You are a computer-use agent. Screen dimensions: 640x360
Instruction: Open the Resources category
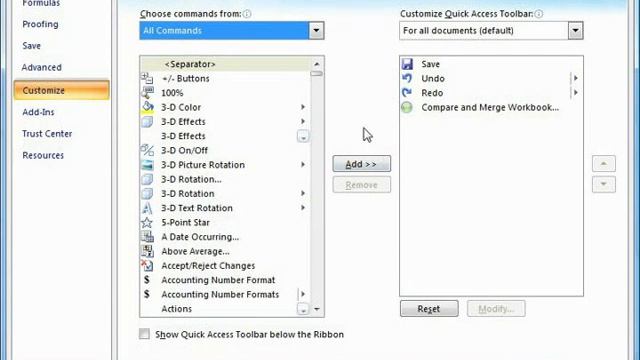[x=43, y=155]
